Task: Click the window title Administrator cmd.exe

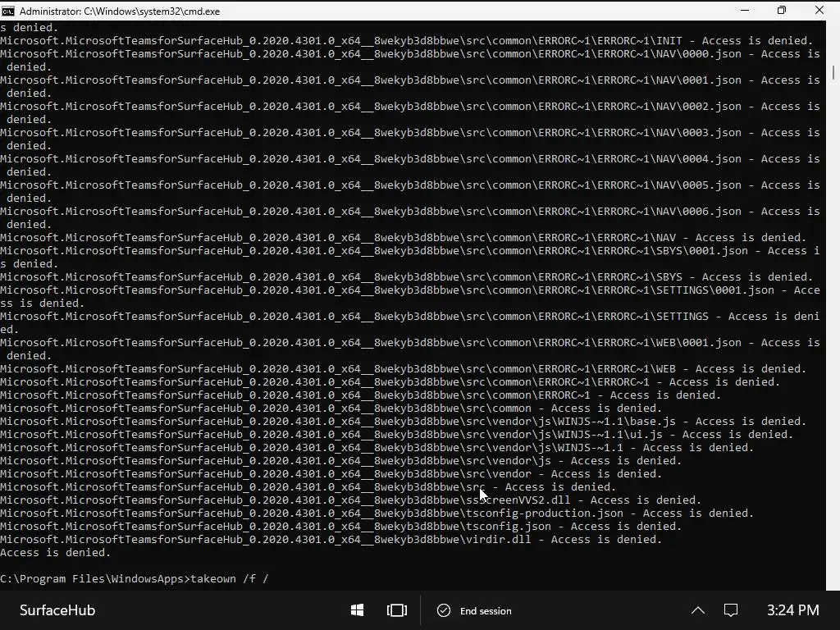Action: [x=120, y=11]
